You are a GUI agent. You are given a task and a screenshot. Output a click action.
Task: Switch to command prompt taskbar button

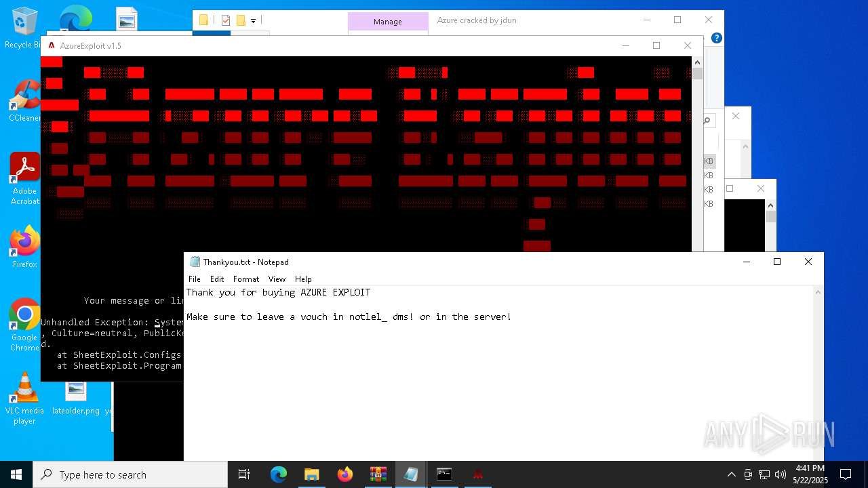444,474
